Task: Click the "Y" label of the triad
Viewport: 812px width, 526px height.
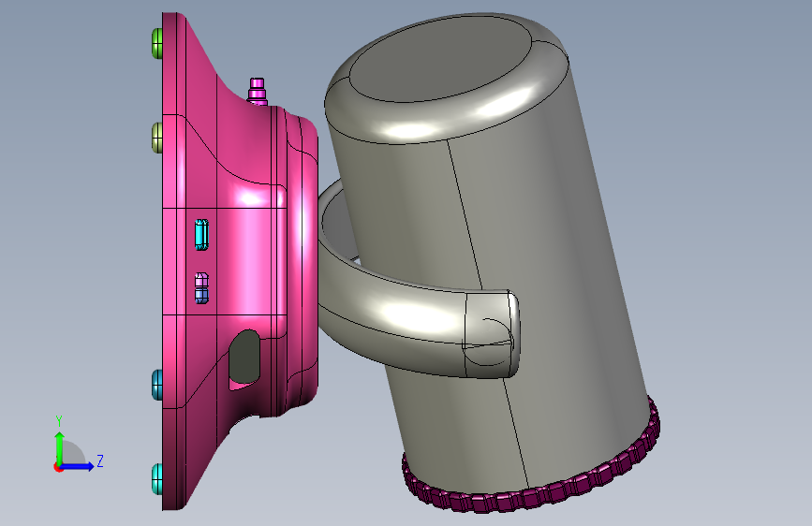Action: click(x=59, y=421)
